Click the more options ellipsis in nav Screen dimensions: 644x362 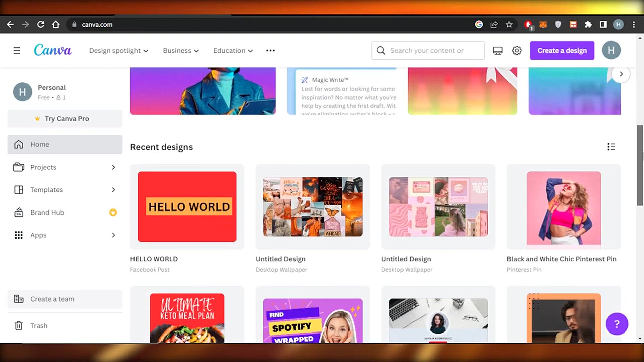[270, 50]
